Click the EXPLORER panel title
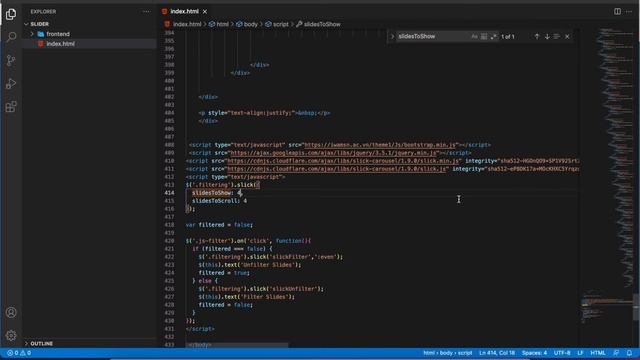Image resolution: width=640 pixels, height=360 pixels. (43, 11)
